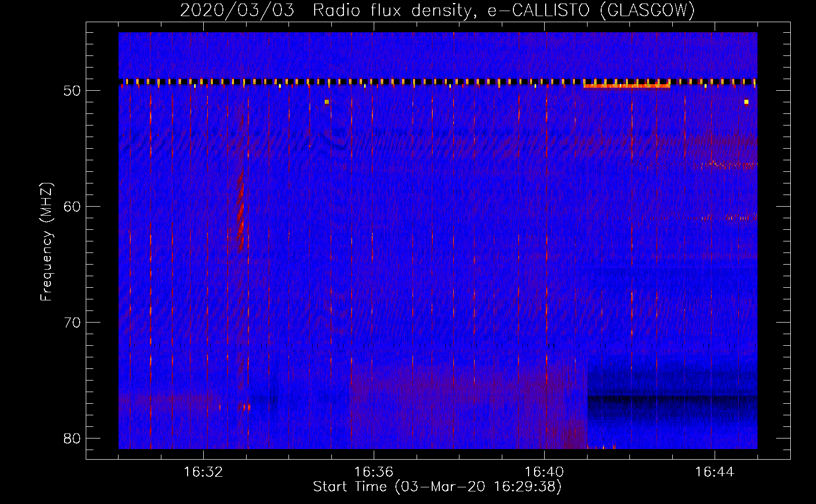This screenshot has width=816, height=504.
Task: Click the small orange square marker near 51 MHz around 16:35
Action: click(327, 102)
